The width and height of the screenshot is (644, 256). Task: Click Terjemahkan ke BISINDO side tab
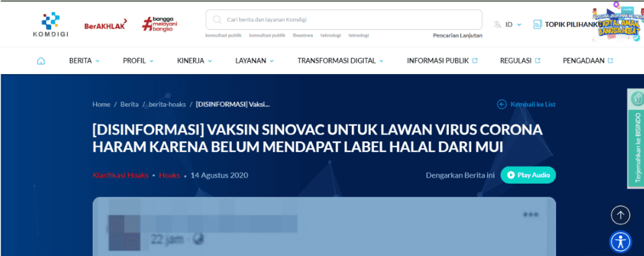pyautogui.click(x=635, y=139)
